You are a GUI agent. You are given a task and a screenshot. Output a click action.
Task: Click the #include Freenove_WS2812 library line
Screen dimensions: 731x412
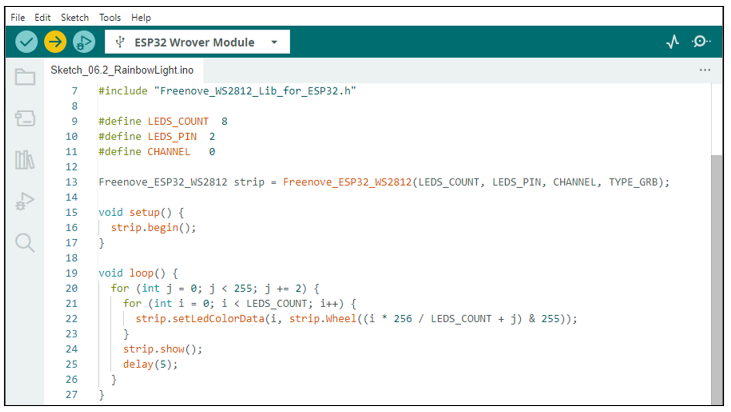(227, 91)
